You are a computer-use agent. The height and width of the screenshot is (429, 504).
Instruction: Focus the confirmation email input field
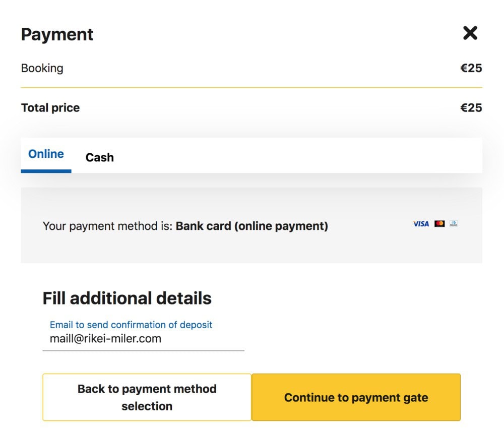[143, 339]
